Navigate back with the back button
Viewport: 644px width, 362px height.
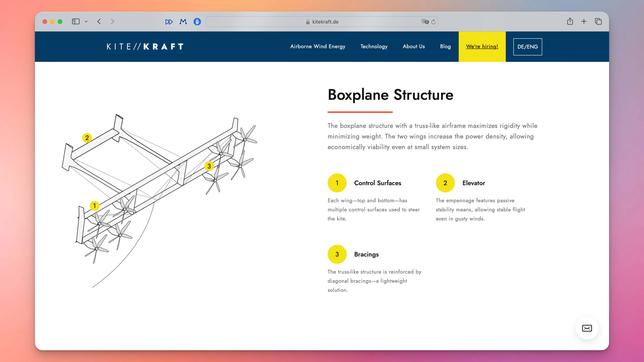[x=99, y=21]
